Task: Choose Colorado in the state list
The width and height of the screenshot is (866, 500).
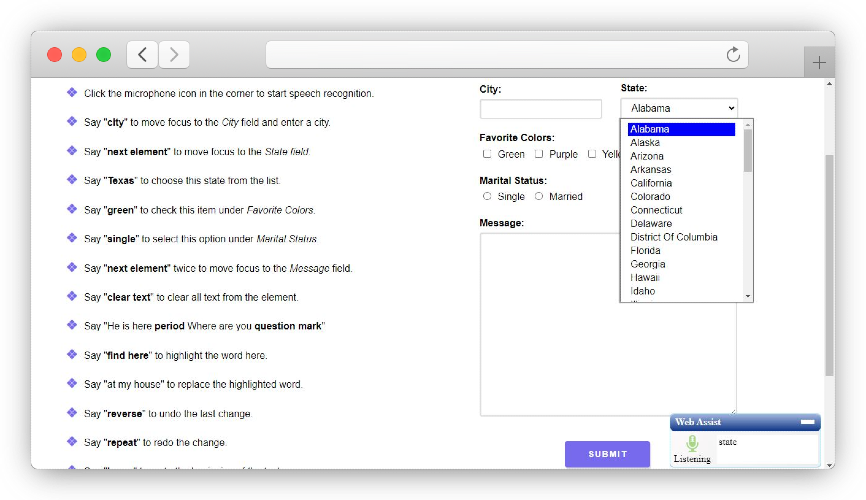Action: coord(681,197)
